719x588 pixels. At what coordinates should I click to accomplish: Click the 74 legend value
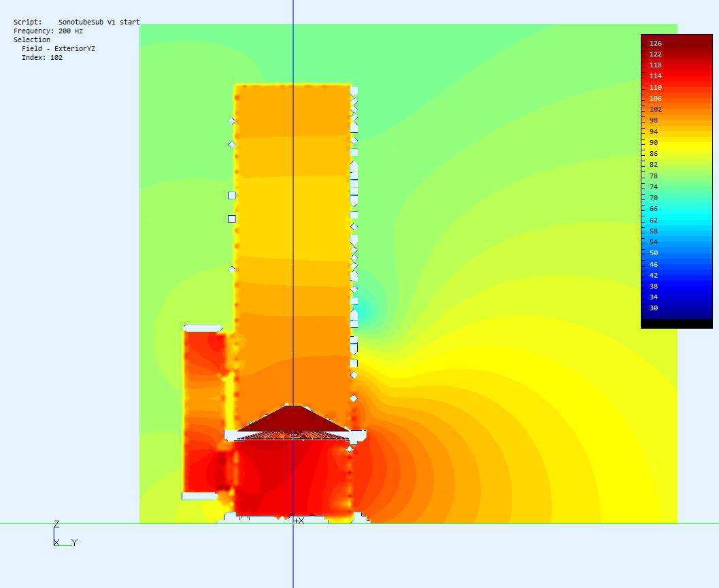(x=654, y=186)
